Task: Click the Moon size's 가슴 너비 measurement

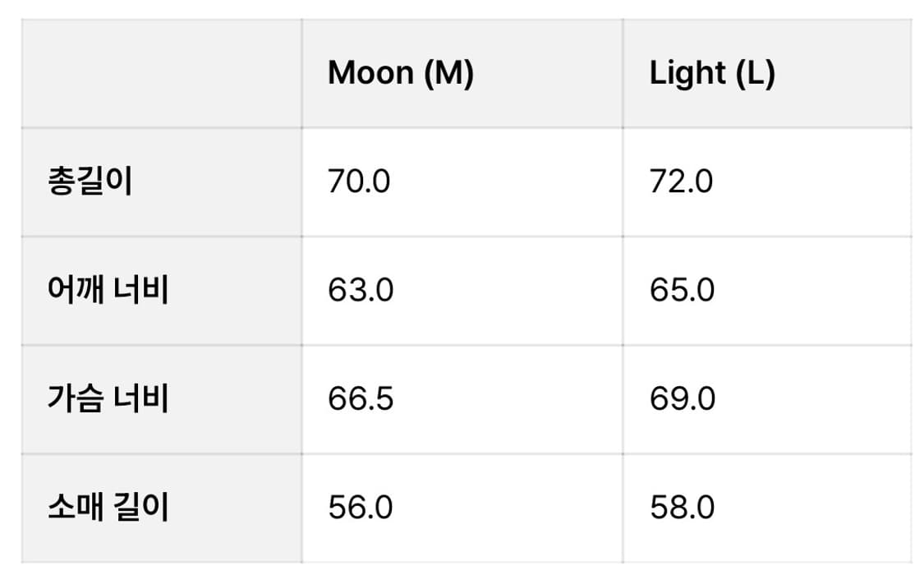Action: (x=360, y=399)
